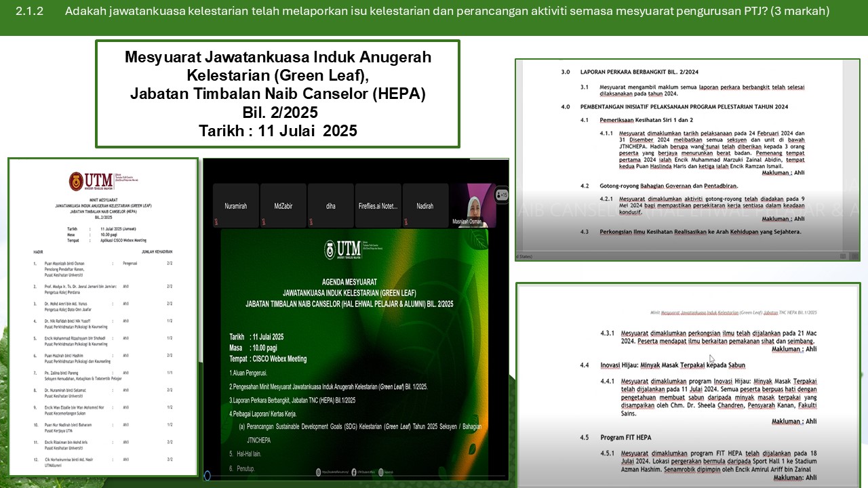Click the 2.1.2 question header text
Screen dimensions: 868x488
(422, 12)
